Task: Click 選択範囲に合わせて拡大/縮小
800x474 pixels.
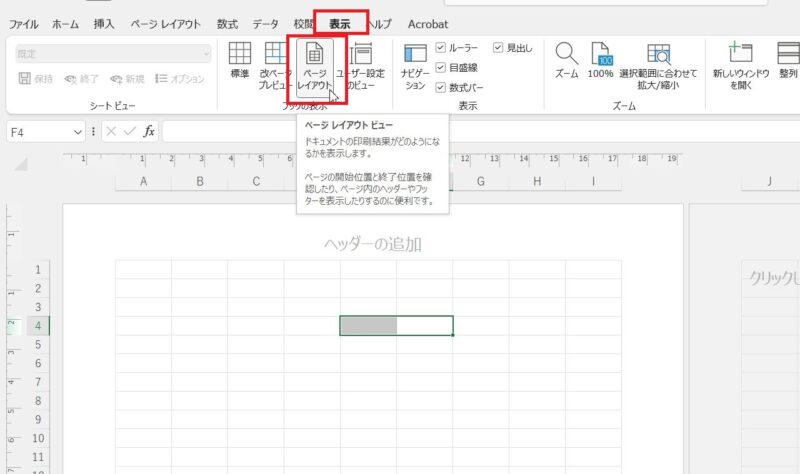Action: [658, 66]
